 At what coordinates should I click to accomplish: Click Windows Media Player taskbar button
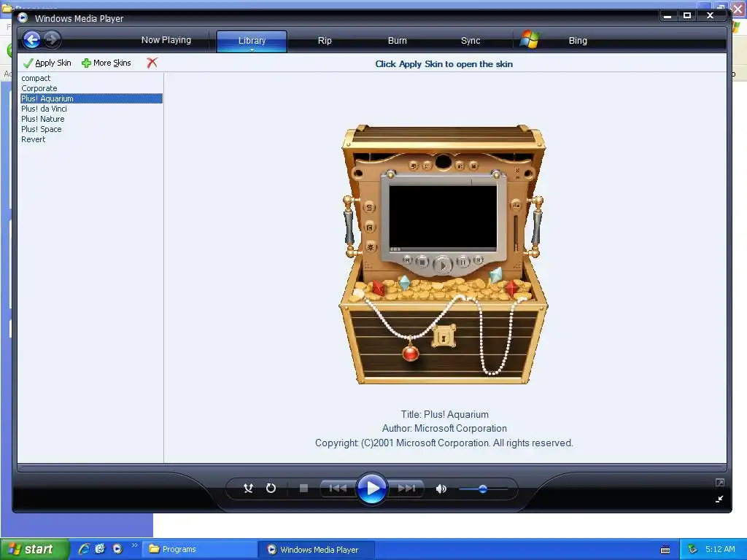tap(317, 549)
